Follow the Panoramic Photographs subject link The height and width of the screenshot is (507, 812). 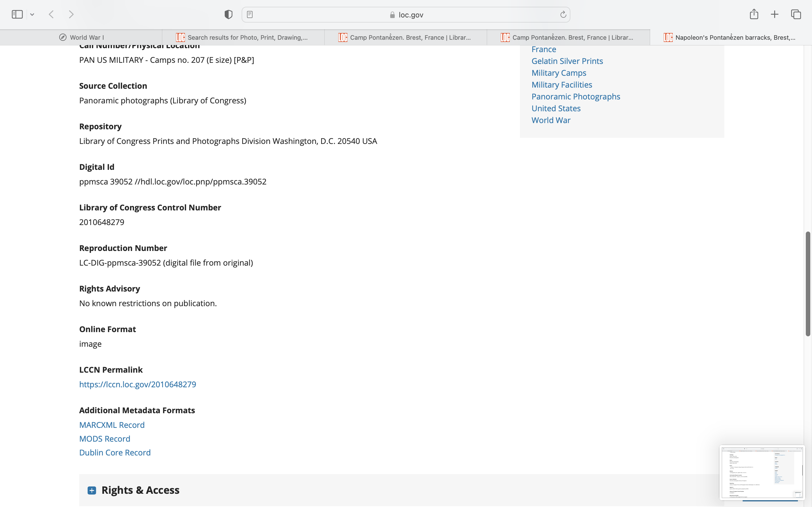tap(576, 97)
